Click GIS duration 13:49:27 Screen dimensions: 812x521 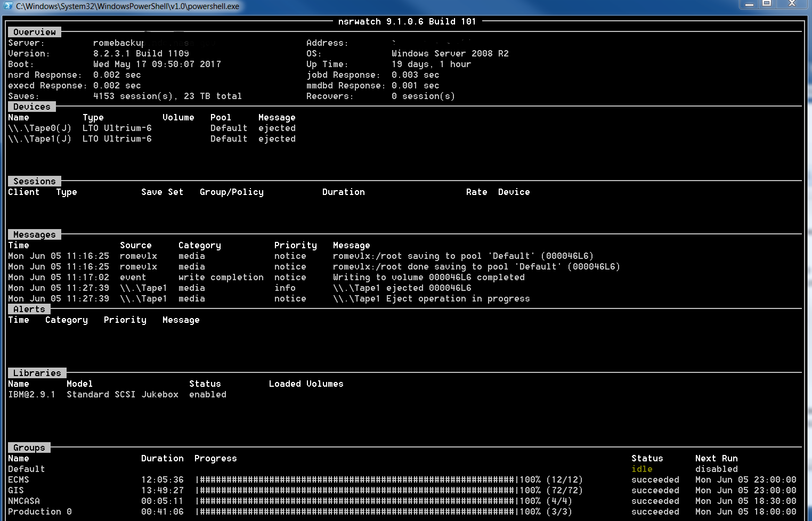point(163,490)
